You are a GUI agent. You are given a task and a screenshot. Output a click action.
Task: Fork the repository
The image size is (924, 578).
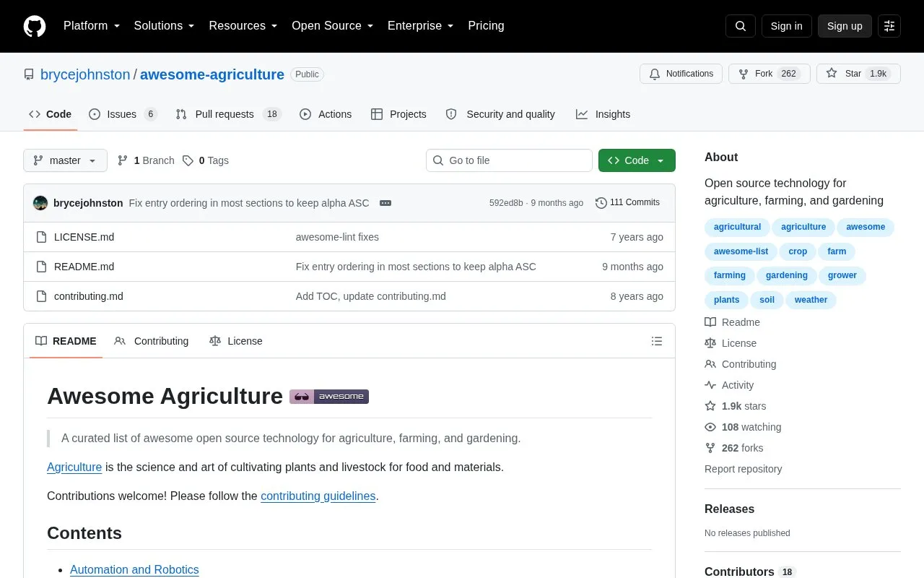click(770, 74)
